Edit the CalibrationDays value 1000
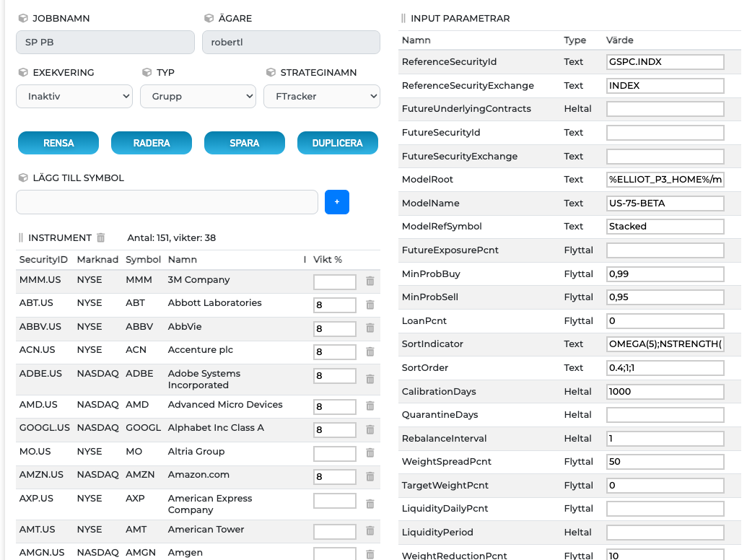This screenshot has width=747, height=560. click(x=665, y=391)
